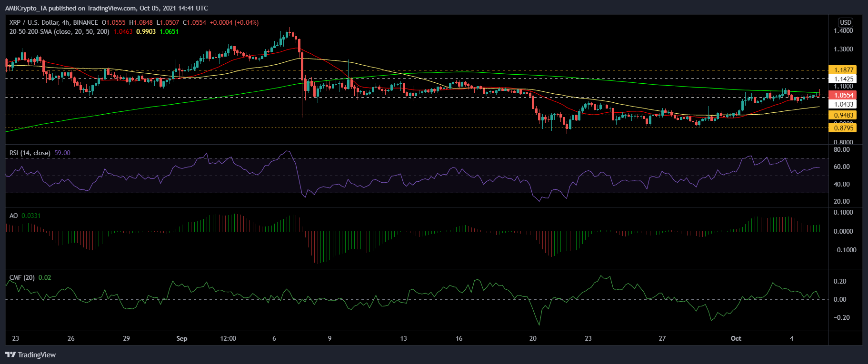
Task: Click the SMA 200 value 1.0651
Action: point(169,31)
